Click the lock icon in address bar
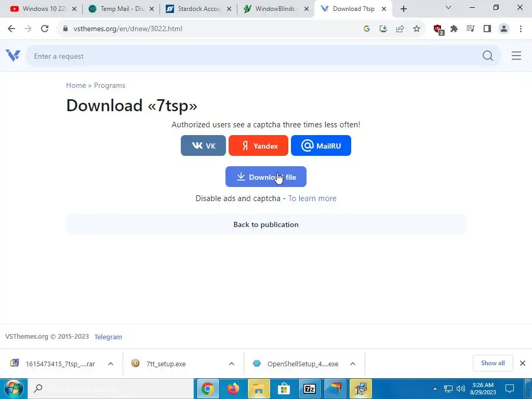Image resolution: width=532 pixels, height=399 pixels. [x=65, y=29]
